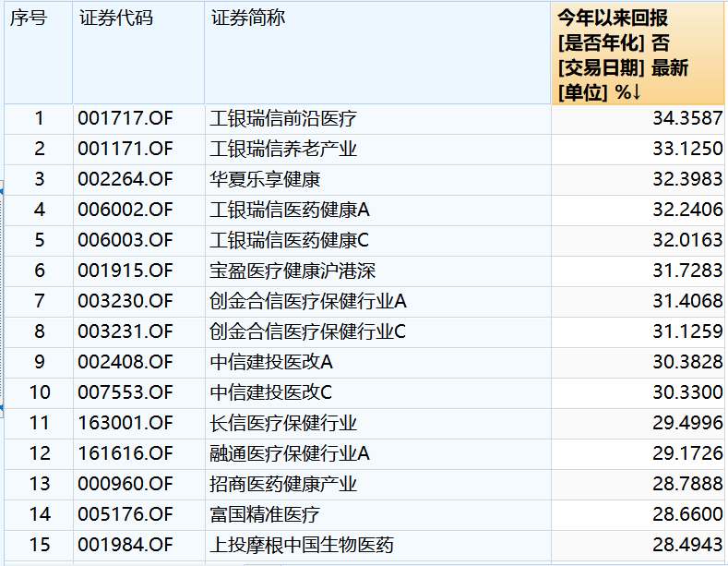
Task: Select code 005176.OF
Action: click(125, 514)
